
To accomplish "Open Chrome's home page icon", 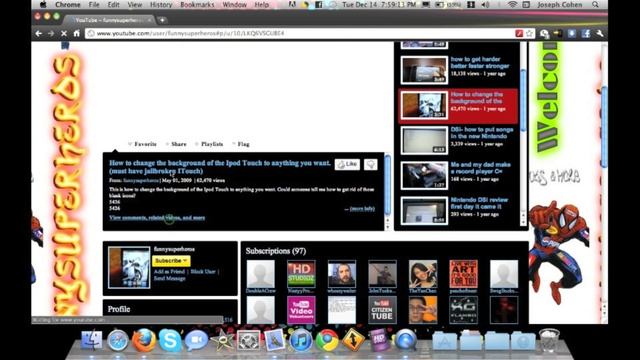I will tap(76, 33).
